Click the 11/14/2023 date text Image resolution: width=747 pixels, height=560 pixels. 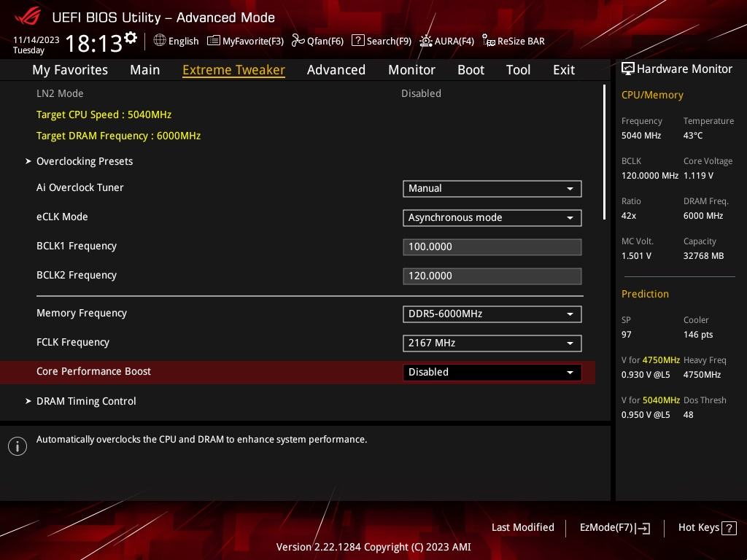36,40
